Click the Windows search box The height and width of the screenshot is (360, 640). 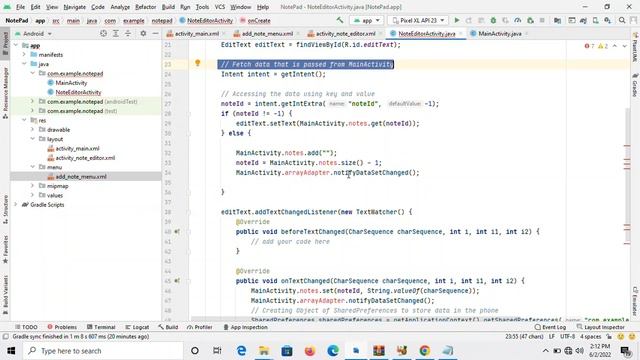click(x=102, y=351)
